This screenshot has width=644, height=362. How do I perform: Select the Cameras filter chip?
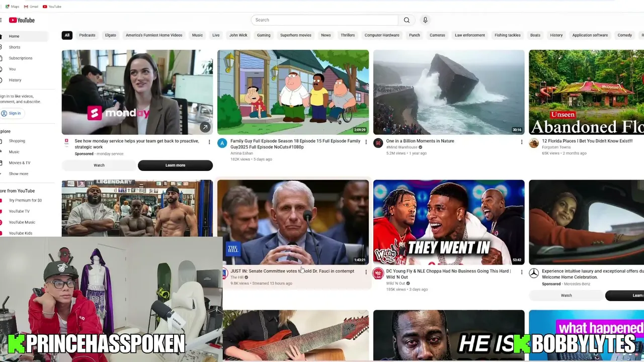tap(437, 35)
